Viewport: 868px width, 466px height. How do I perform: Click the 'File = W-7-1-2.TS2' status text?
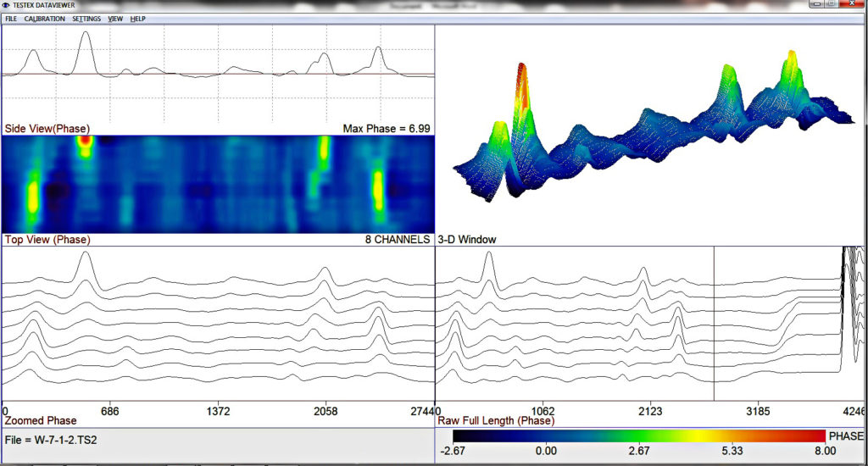tap(51, 440)
